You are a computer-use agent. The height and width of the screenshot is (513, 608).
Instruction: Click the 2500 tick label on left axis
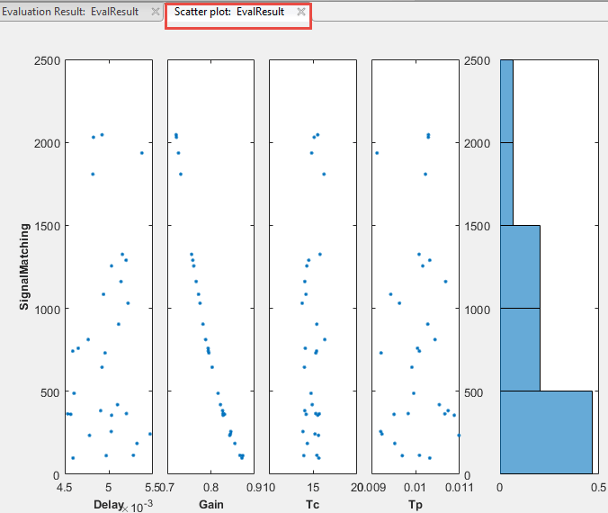47,61
